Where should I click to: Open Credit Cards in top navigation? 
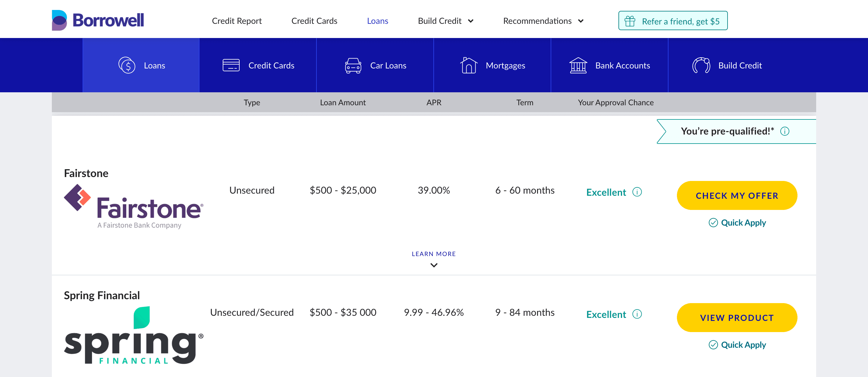coord(314,21)
